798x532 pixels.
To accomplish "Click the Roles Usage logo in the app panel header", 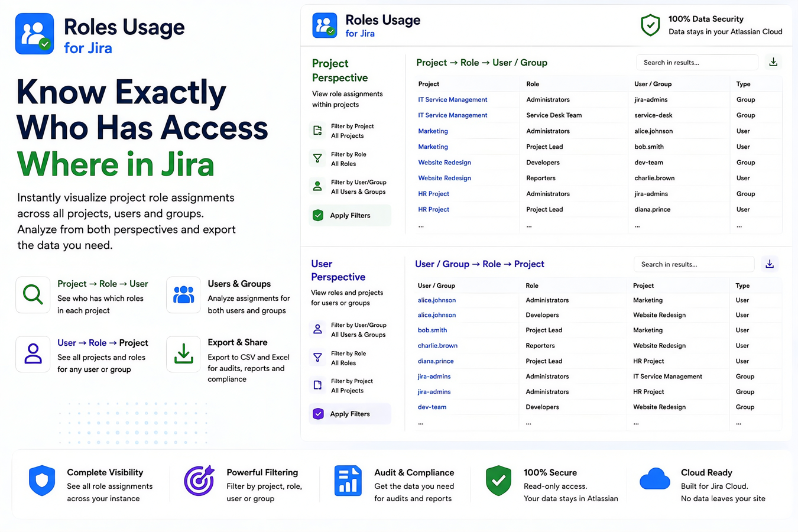I will coord(325,25).
